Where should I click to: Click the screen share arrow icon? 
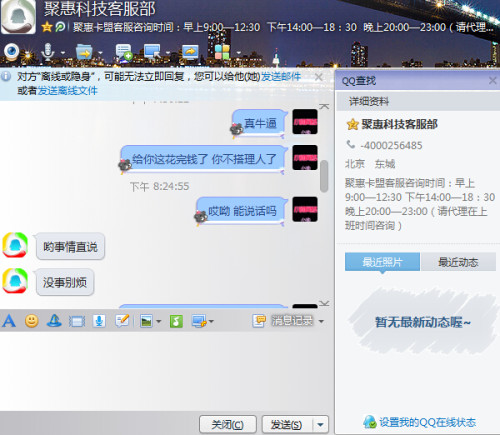190,52
